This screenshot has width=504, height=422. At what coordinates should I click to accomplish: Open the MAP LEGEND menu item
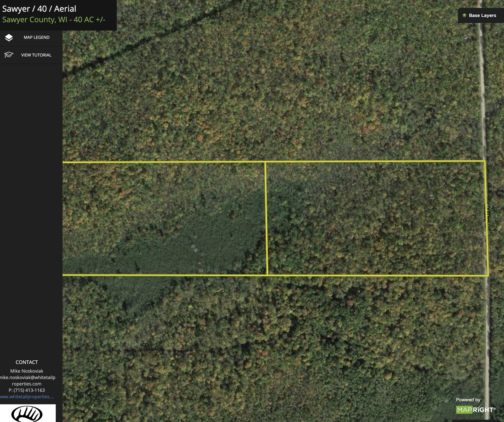37,37
